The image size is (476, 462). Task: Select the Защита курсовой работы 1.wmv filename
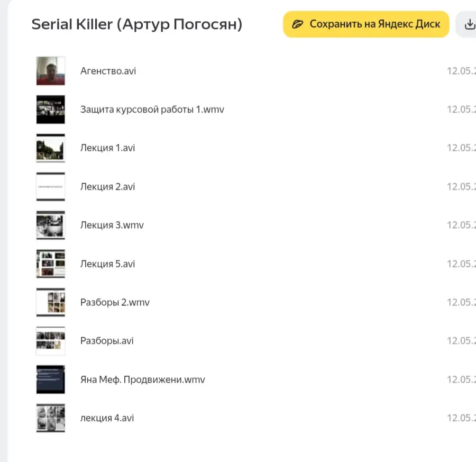(152, 110)
